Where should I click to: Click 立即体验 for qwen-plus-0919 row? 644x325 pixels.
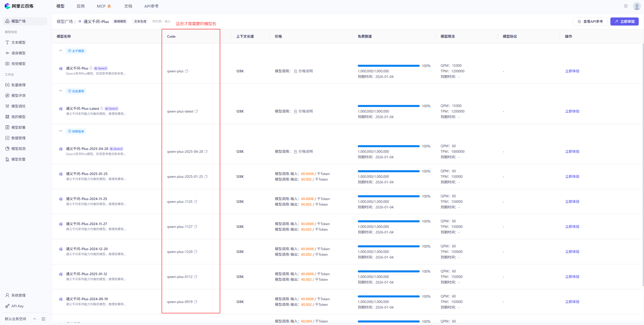pos(572,302)
